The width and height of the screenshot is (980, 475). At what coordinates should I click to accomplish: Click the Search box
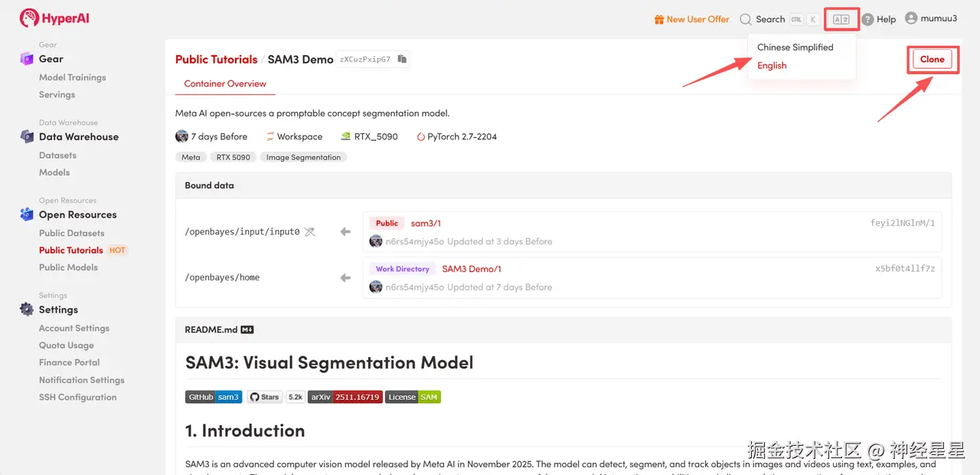pyautogui.click(x=779, y=19)
